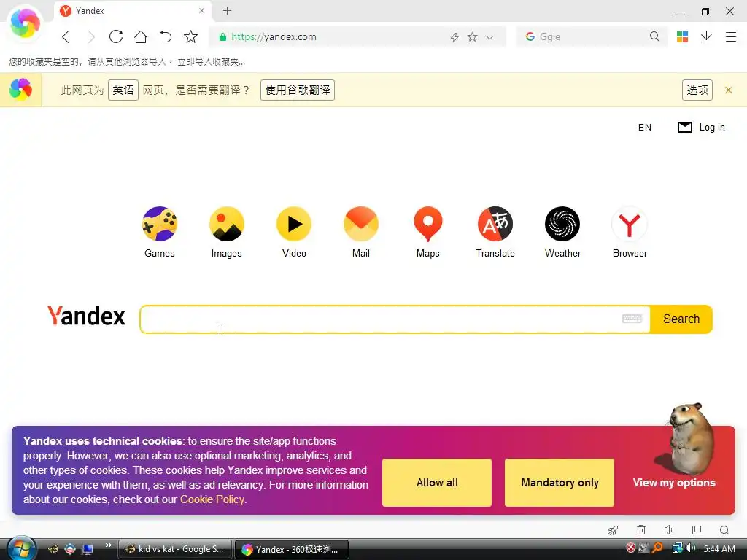
Task: Toggle speed mode lightning icon in address bar
Action: (x=454, y=37)
